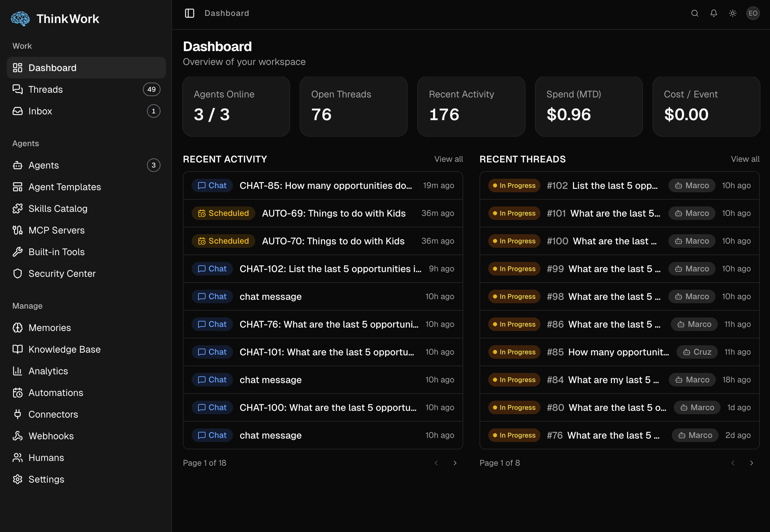Viewport: 770px width, 532px height.
Task: Click View all next to Recent Threads
Action: pos(745,159)
